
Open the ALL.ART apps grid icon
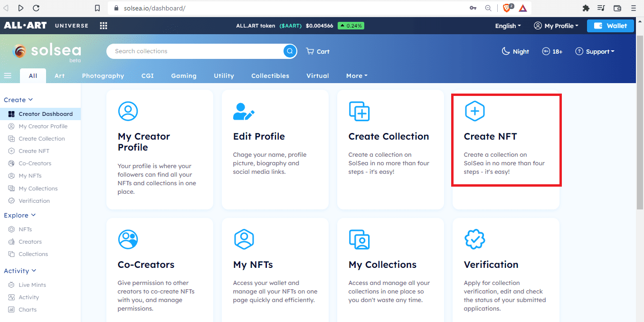[103, 26]
